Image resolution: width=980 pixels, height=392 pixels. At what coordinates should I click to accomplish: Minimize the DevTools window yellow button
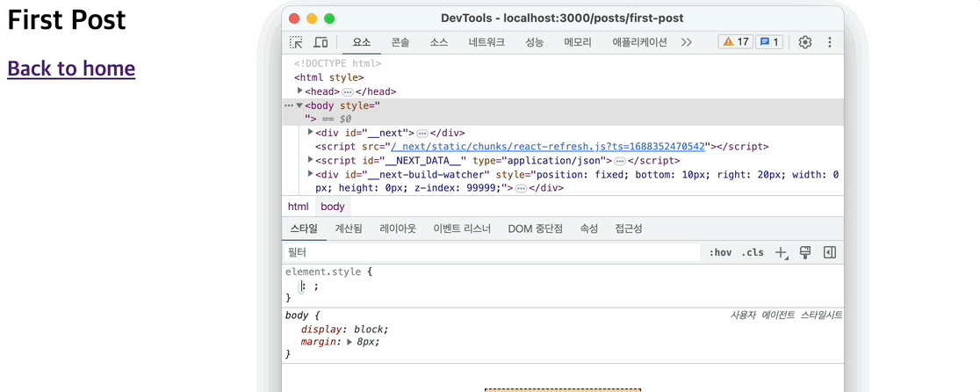pos(312,18)
